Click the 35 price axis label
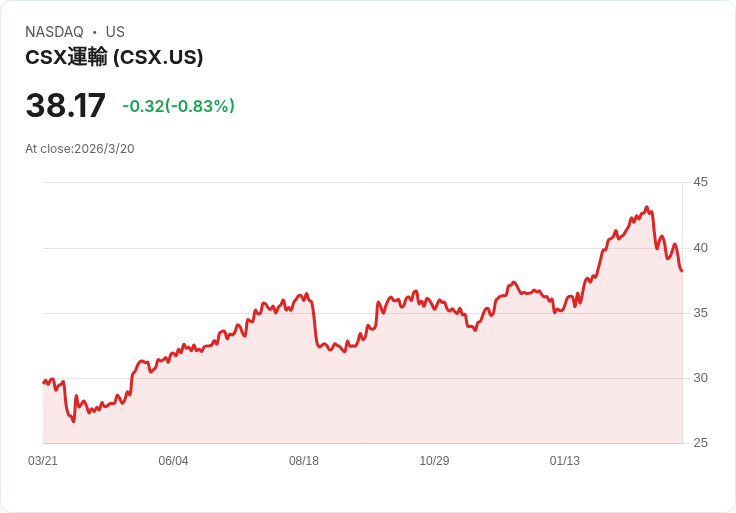This screenshot has height=513, width=736. pyautogui.click(x=700, y=313)
